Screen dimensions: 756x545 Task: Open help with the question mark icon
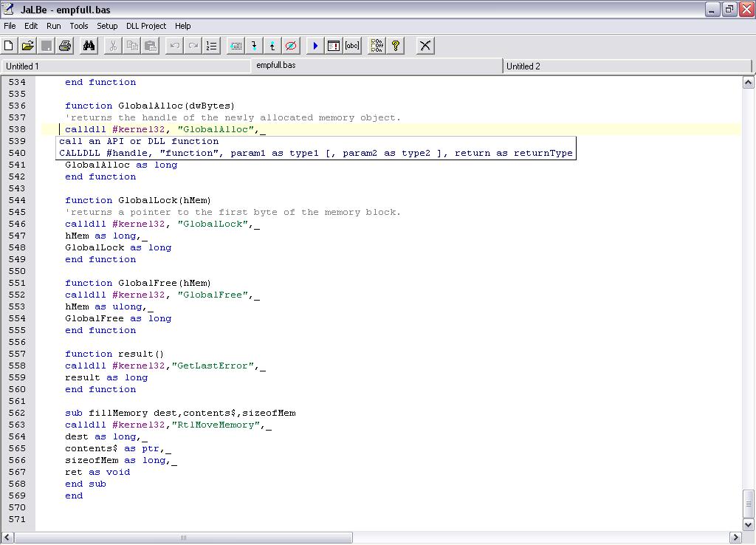(x=396, y=46)
